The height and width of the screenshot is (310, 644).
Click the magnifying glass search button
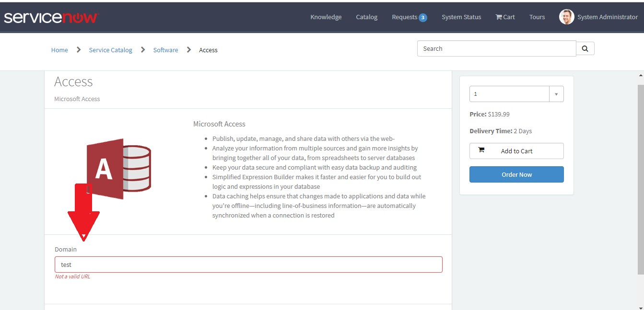pyautogui.click(x=585, y=48)
